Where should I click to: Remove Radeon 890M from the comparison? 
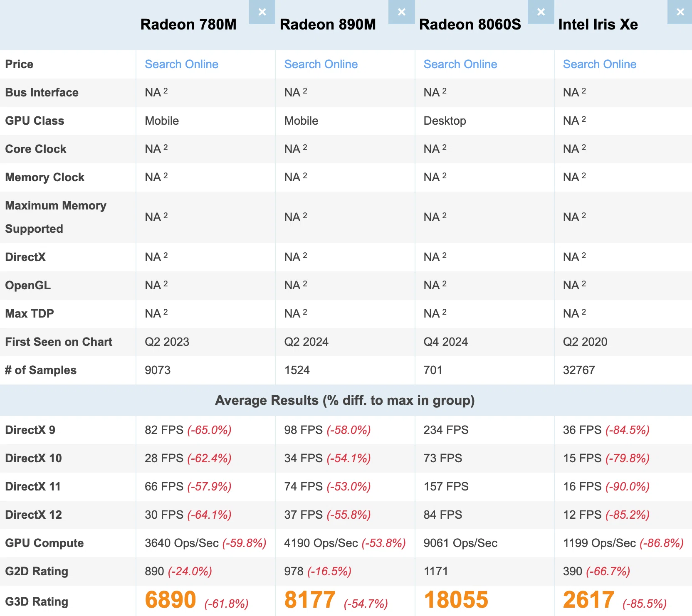tap(401, 12)
